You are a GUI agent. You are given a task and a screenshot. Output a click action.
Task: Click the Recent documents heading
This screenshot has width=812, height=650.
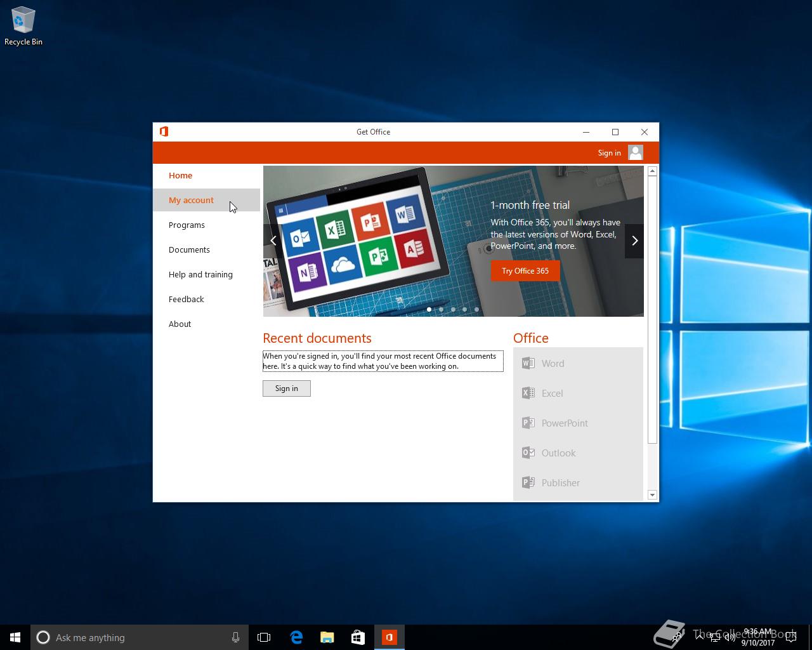(x=317, y=338)
